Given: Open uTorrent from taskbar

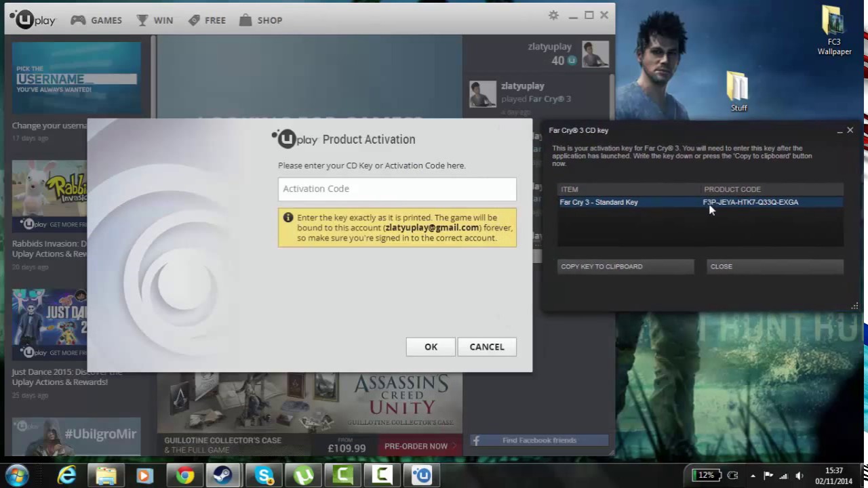Looking at the screenshot, I should [303, 476].
